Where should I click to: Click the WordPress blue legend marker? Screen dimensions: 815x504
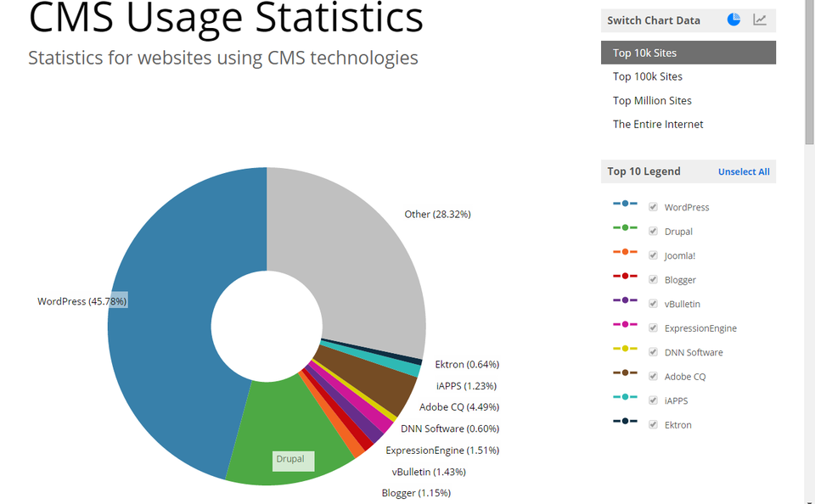(x=625, y=204)
